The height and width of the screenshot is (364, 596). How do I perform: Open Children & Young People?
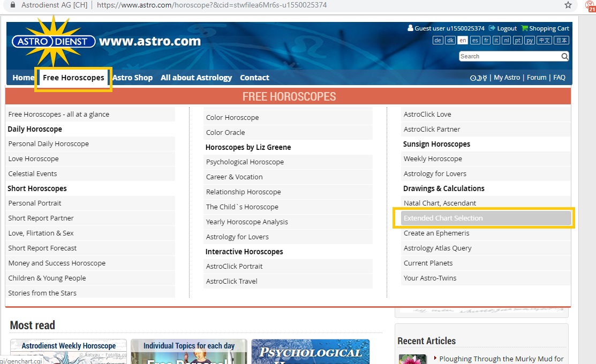pyautogui.click(x=90, y=278)
